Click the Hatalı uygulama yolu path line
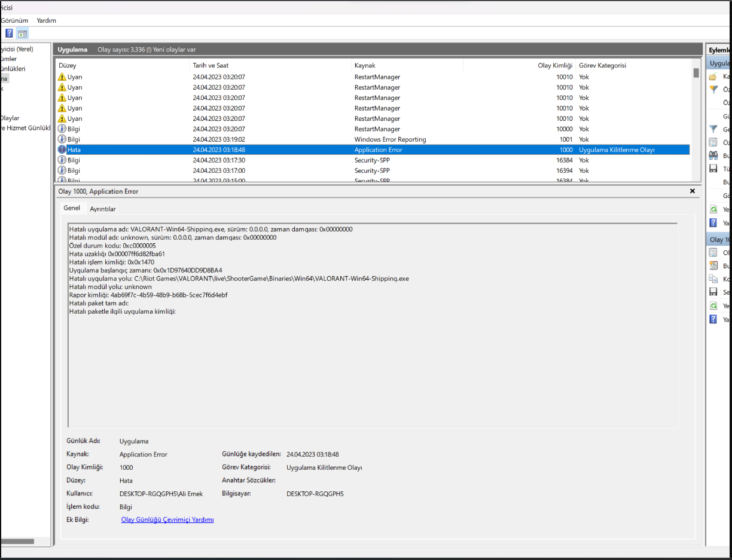The image size is (732, 560). [x=239, y=279]
